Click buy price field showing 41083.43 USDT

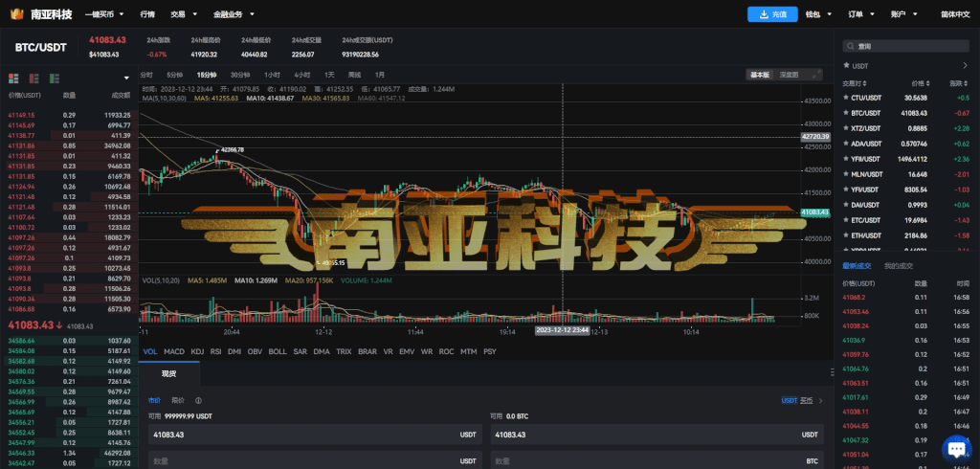point(315,434)
